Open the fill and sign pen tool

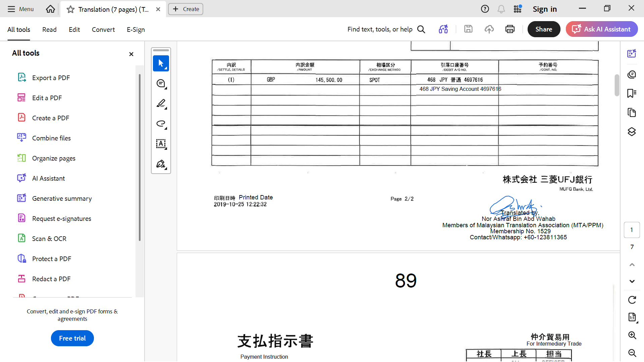pyautogui.click(x=161, y=164)
